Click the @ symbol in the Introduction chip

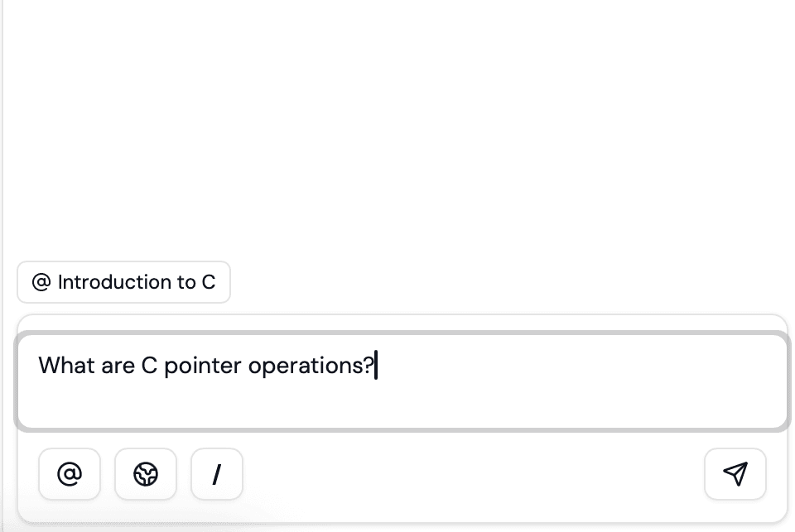coord(41,283)
